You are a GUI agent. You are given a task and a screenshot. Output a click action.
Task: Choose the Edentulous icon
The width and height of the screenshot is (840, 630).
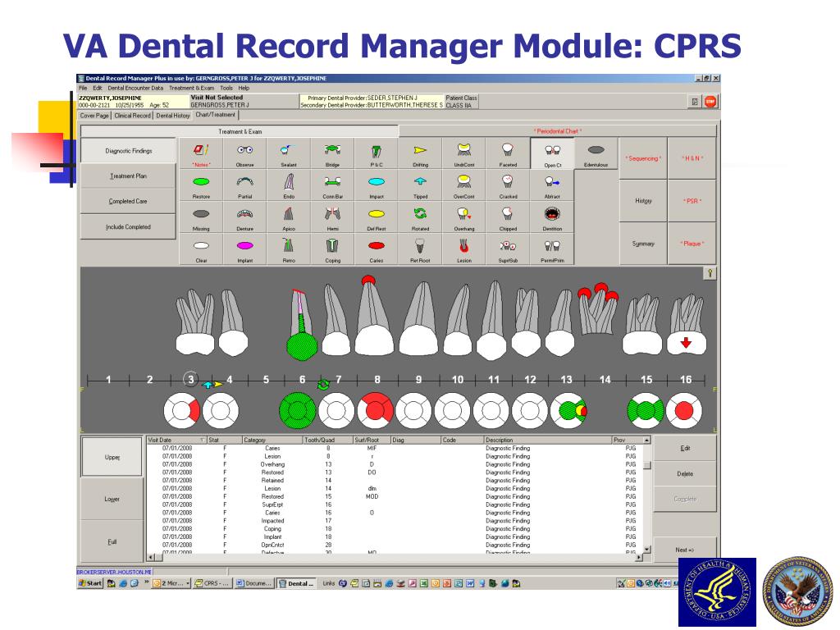tap(596, 153)
